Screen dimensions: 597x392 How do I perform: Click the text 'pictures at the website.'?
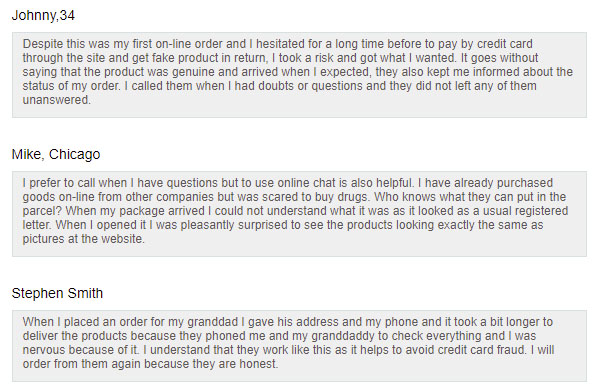[83, 239]
